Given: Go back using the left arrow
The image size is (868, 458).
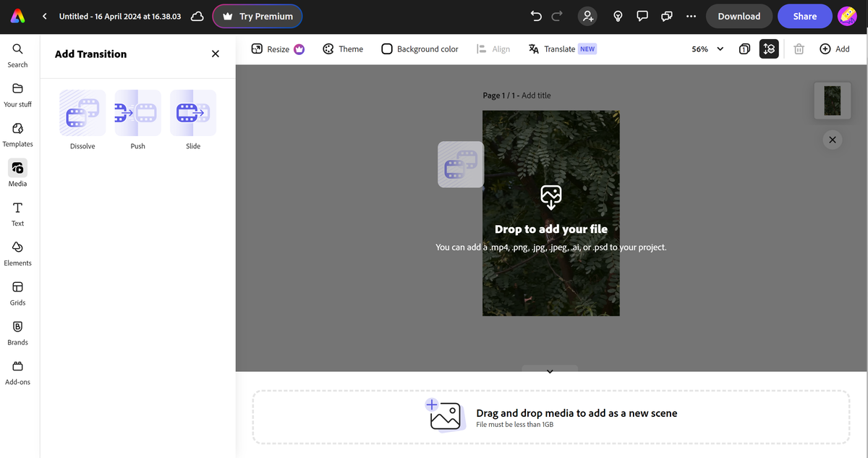Looking at the screenshot, I should [45, 16].
